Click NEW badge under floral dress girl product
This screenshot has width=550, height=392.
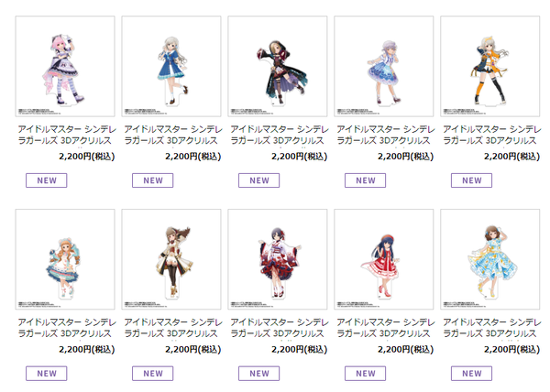tap(471, 374)
